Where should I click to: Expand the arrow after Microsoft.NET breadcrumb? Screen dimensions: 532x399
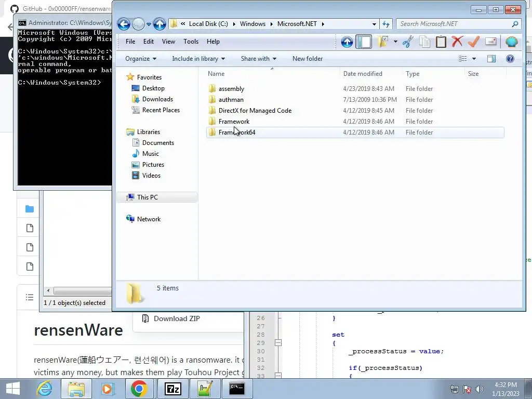323,24
